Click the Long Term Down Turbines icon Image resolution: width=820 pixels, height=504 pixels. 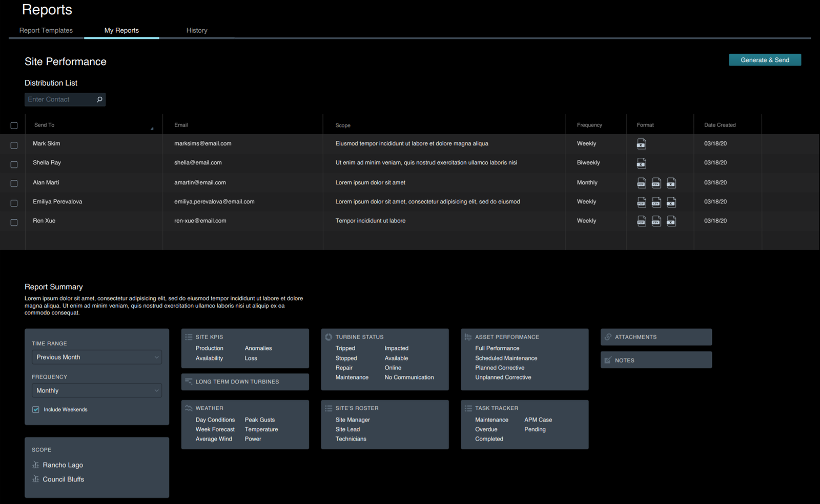[189, 382]
